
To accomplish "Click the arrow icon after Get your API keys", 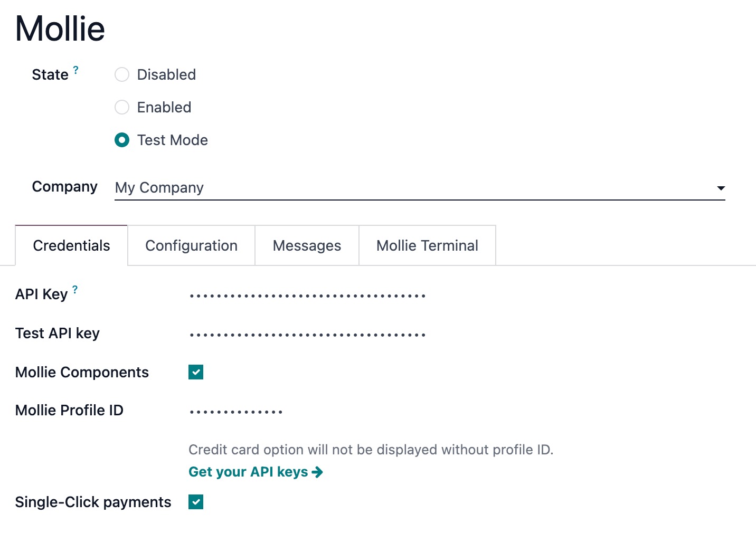I will coord(317,472).
